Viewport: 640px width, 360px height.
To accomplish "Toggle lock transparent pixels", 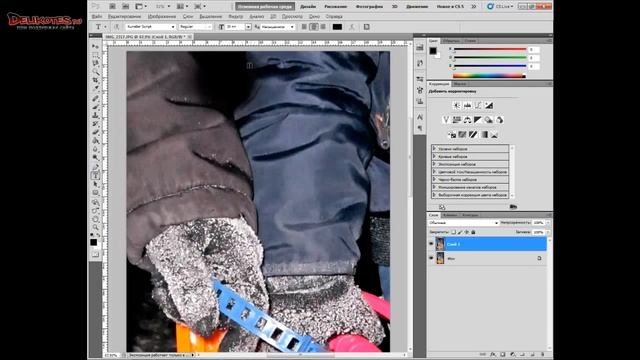I will point(453,232).
